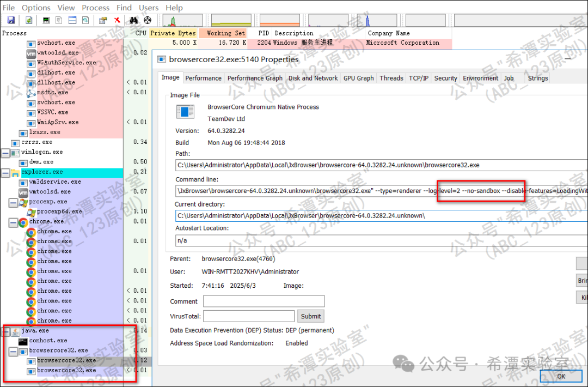Switch to the Performance Graph tab
The image size is (588, 387).
coord(255,78)
